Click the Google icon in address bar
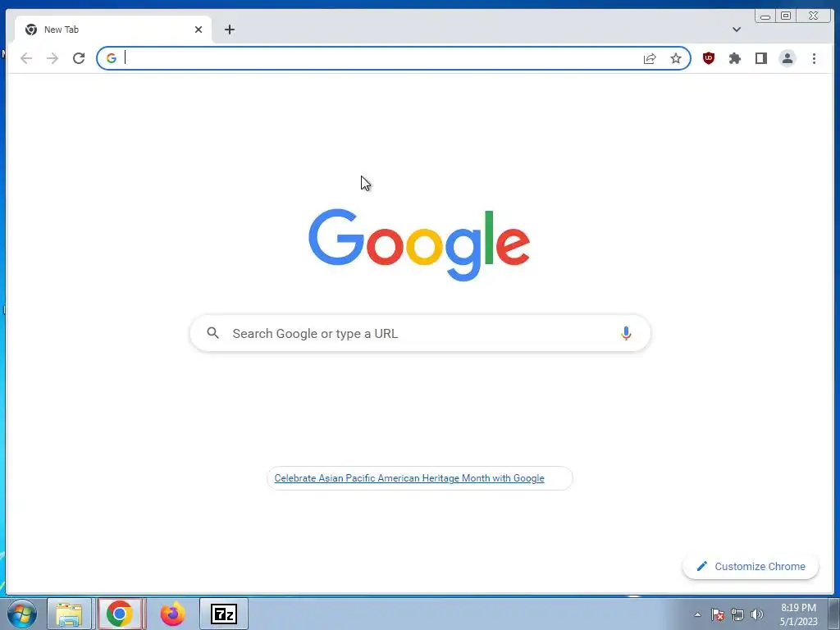 pos(112,58)
